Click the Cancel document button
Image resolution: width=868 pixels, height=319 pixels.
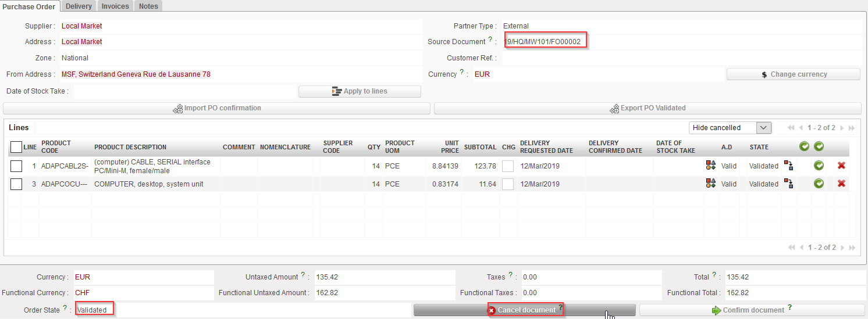coord(524,310)
